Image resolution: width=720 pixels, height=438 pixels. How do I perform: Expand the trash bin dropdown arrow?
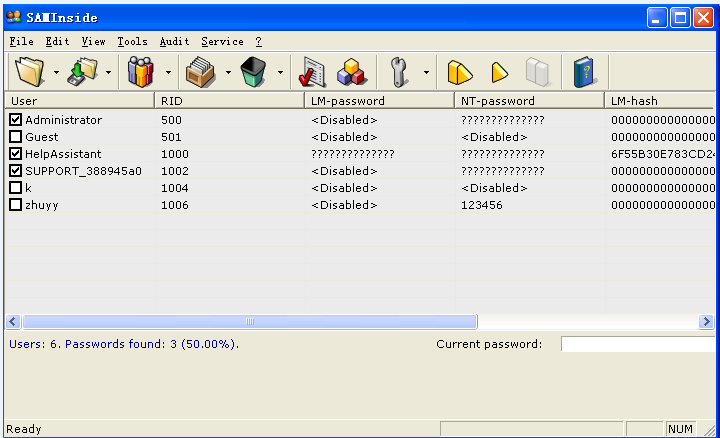pos(280,73)
